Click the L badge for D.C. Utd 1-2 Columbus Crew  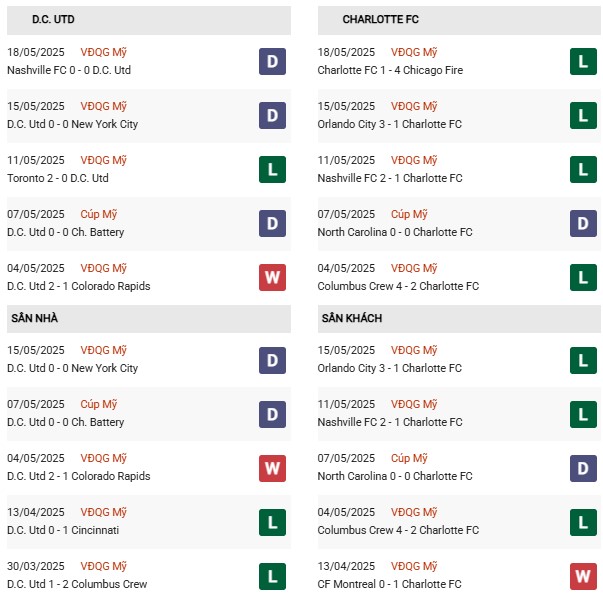point(272,576)
